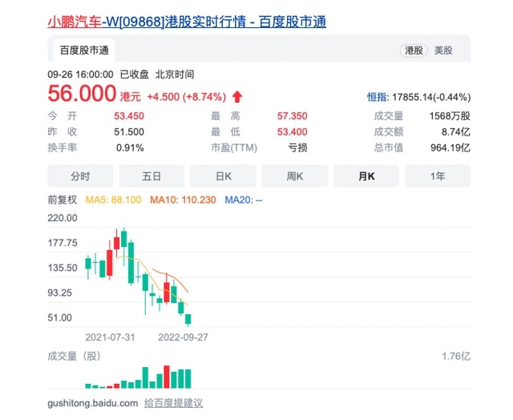Click the 135.50 price axis label
The image size is (513, 420).
click(x=63, y=268)
